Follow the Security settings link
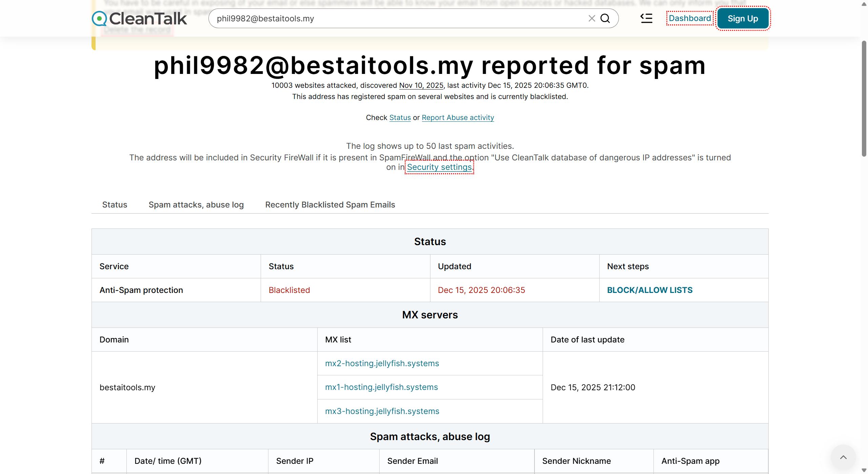 click(x=439, y=167)
